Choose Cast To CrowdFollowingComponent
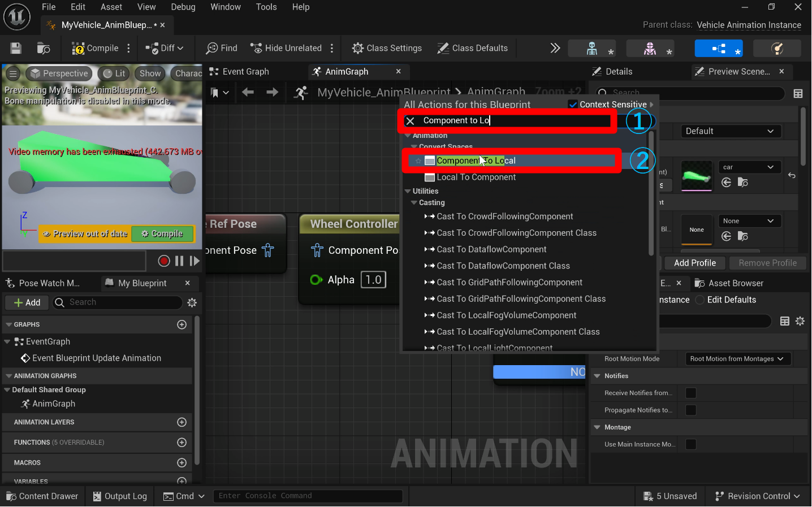 [505, 216]
